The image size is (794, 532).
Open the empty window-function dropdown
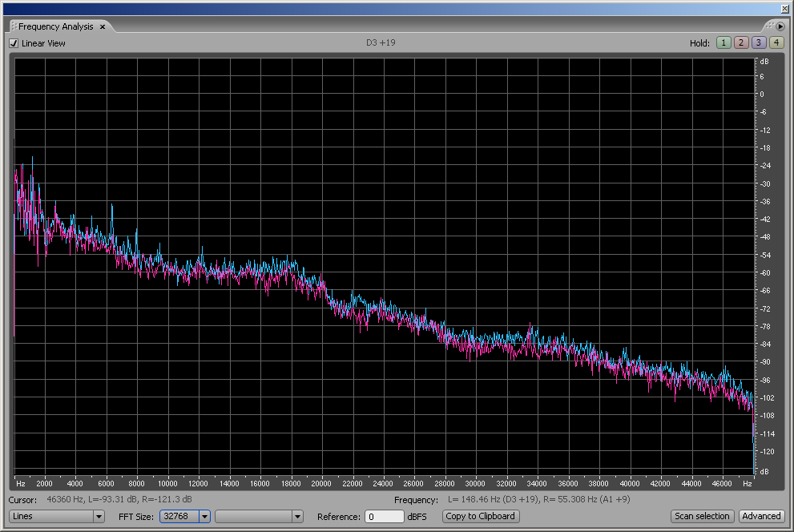click(x=298, y=517)
